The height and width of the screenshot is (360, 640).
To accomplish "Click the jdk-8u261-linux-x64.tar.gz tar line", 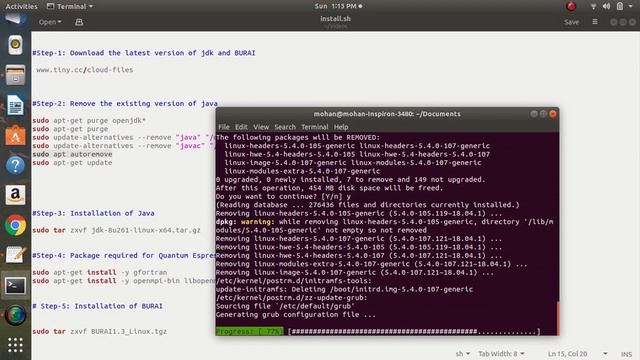I will [x=116, y=230].
